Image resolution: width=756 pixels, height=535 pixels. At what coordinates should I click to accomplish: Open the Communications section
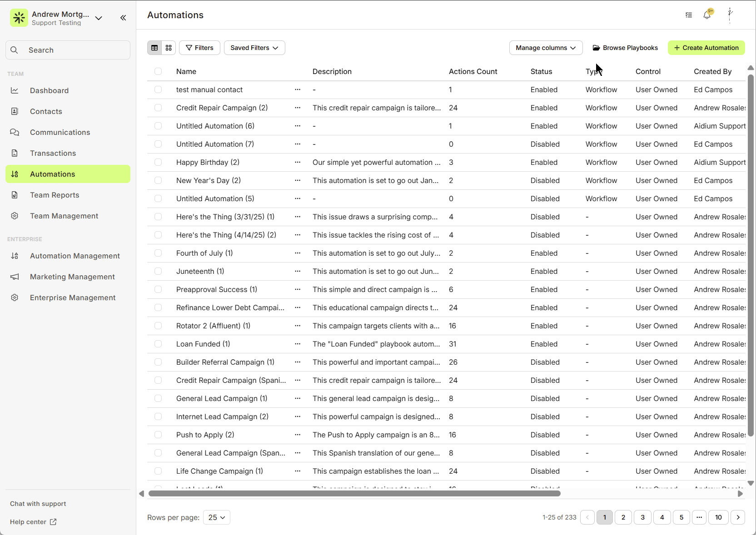click(x=60, y=132)
